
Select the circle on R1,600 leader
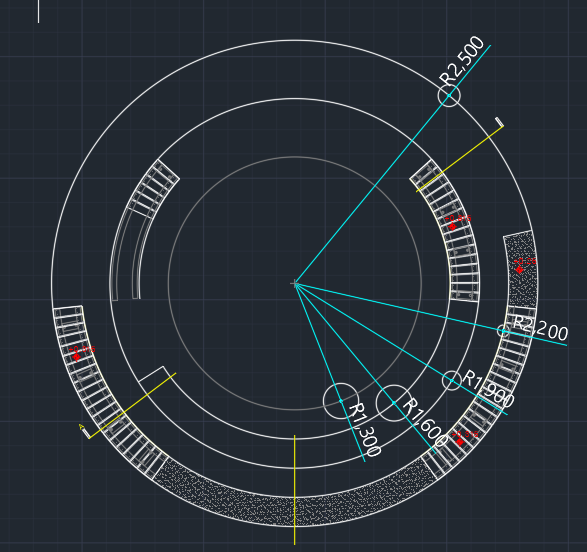pos(394,403)
